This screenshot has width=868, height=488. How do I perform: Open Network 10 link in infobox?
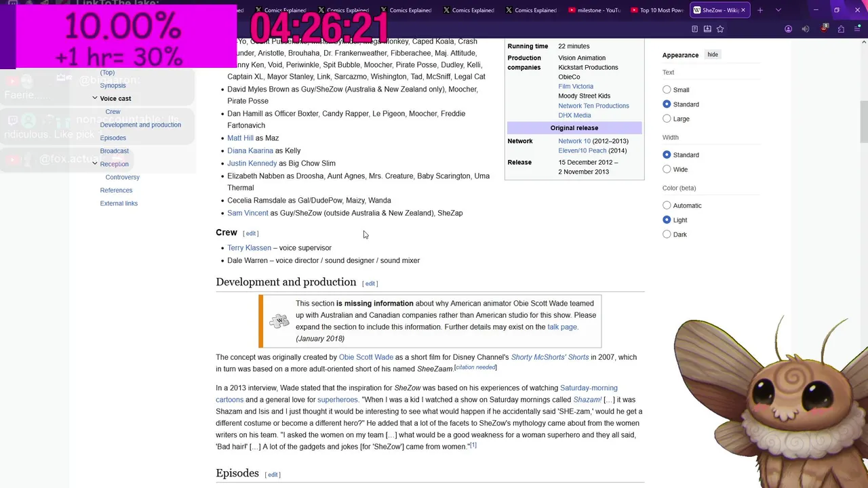click(x=574, y=141)
